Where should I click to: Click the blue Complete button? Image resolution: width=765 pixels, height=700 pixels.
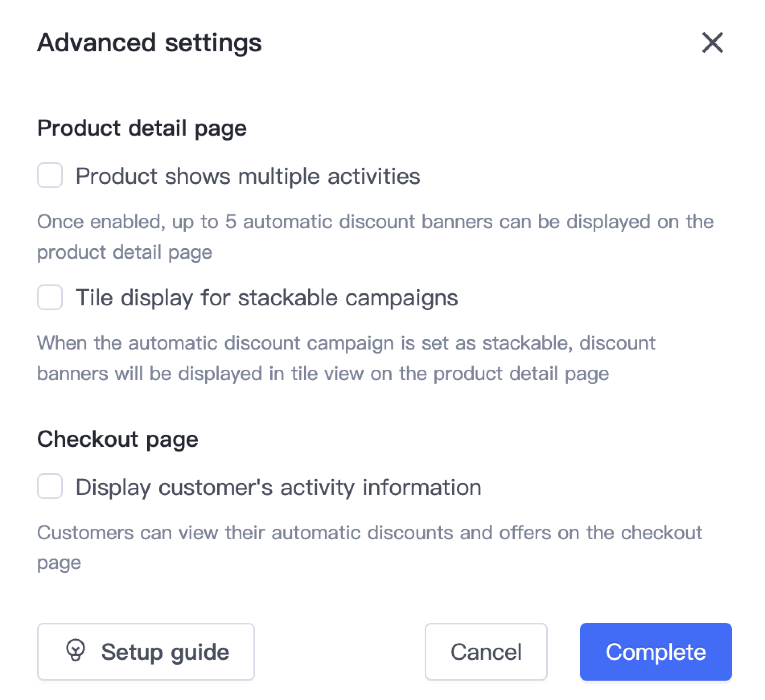[655, 651]
